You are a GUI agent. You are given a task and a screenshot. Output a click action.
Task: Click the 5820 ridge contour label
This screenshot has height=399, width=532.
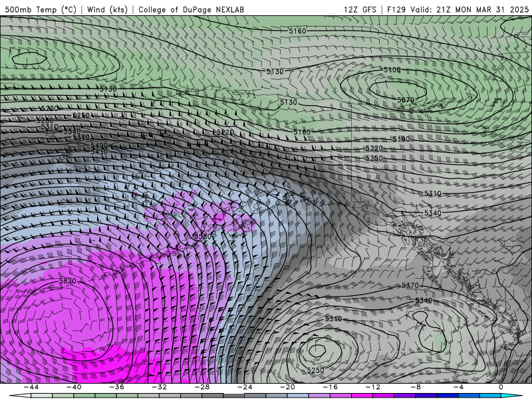[x=68, y=281]
